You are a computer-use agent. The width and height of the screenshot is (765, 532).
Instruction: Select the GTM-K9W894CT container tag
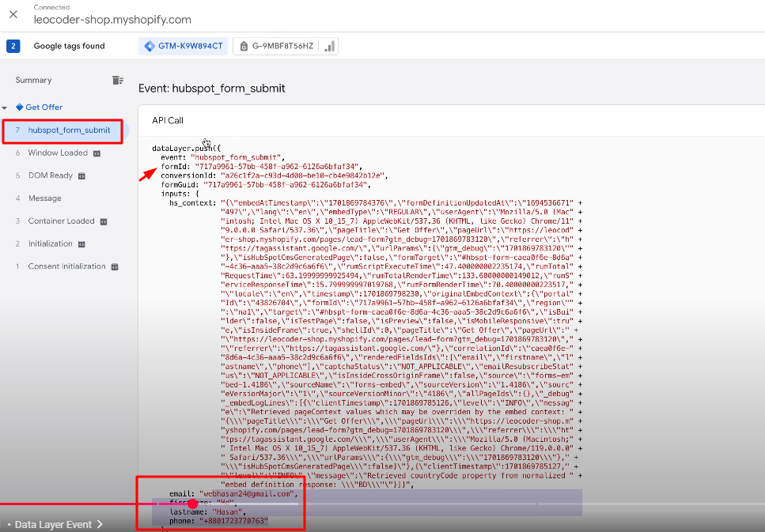pyautogui.click(x=183, y=47)
